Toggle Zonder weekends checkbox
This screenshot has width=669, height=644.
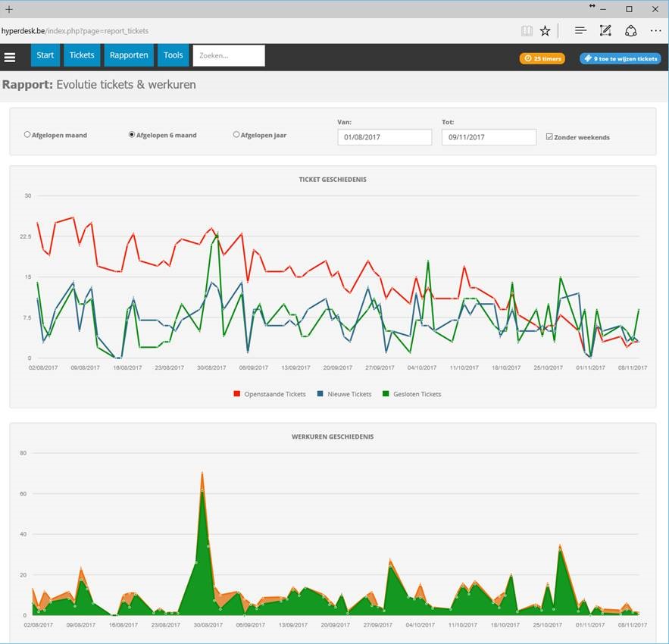[x=549, y=137]
